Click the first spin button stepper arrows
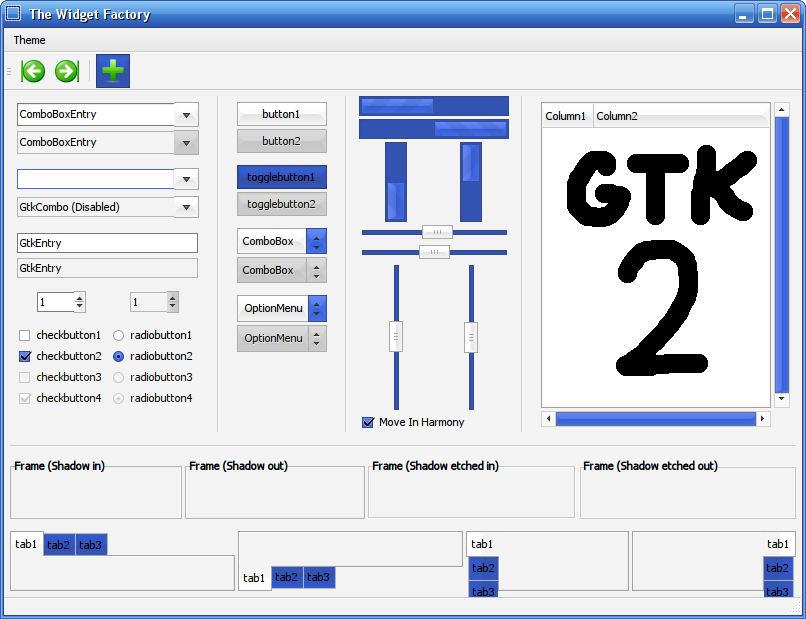Image resolution: width=806 pixels, height=619 pixels. tap(79, 302)
